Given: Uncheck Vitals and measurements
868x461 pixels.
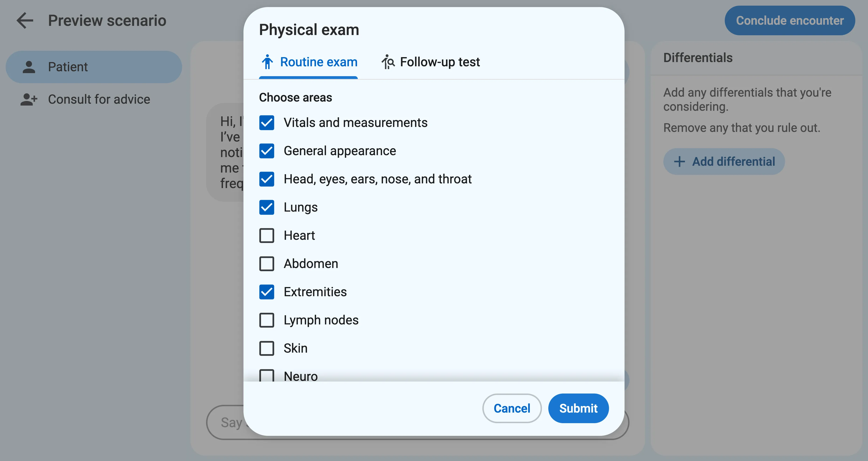Looking at the screenshot, I should [x=267, y=123].
